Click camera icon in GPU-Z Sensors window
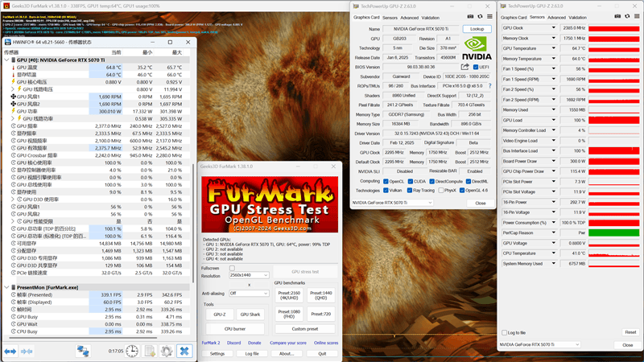This screenshot has height=362, width=644. (617, 16)
